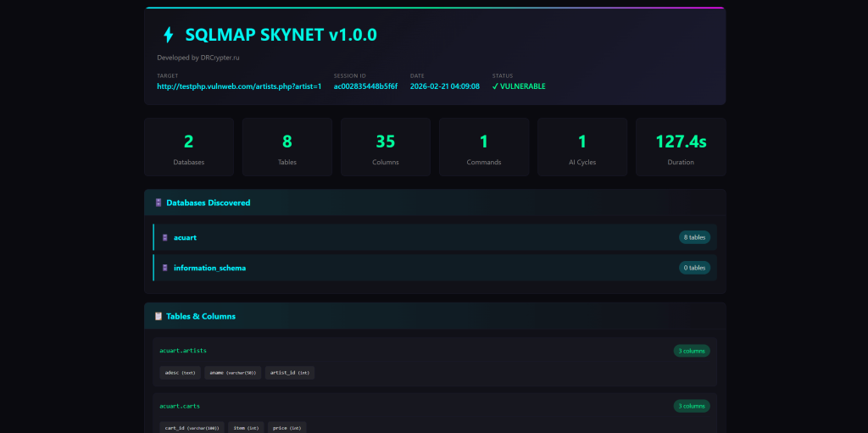Screen dimensions: 868x433
Task: Click the VULNERABLE status checkmark
Action: 495,86
